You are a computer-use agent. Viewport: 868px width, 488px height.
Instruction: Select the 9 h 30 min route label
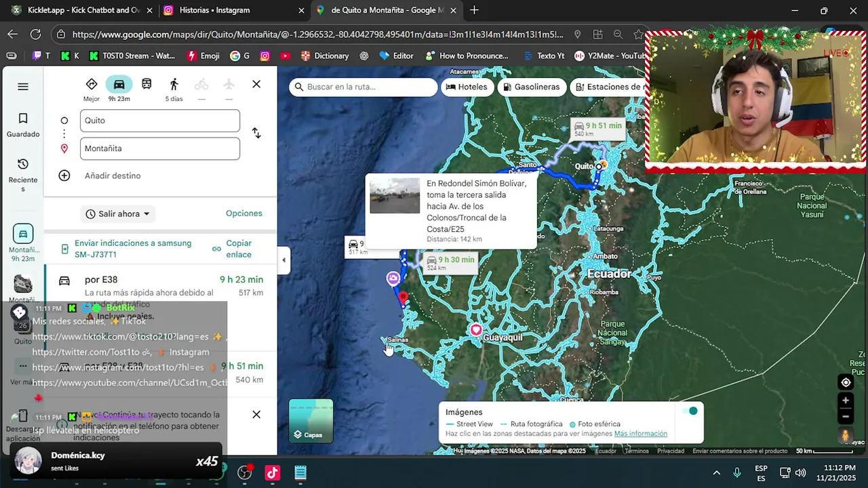click(450, 263)
